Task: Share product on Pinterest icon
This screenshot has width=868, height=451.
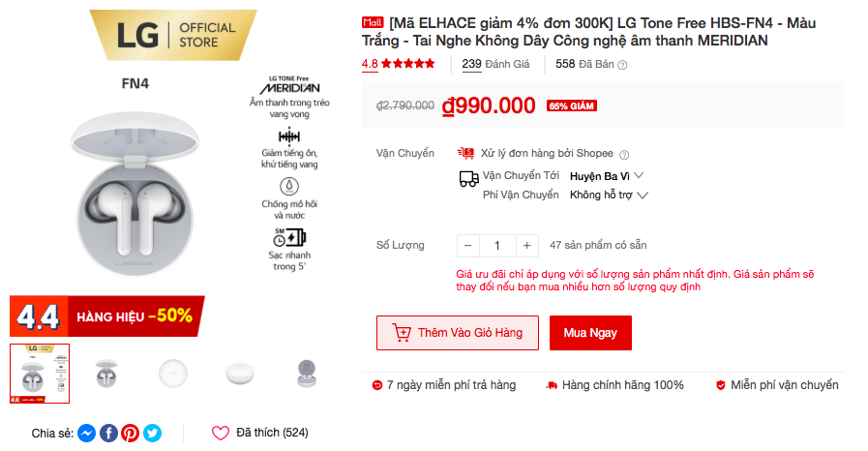Action: click(130, 433)
